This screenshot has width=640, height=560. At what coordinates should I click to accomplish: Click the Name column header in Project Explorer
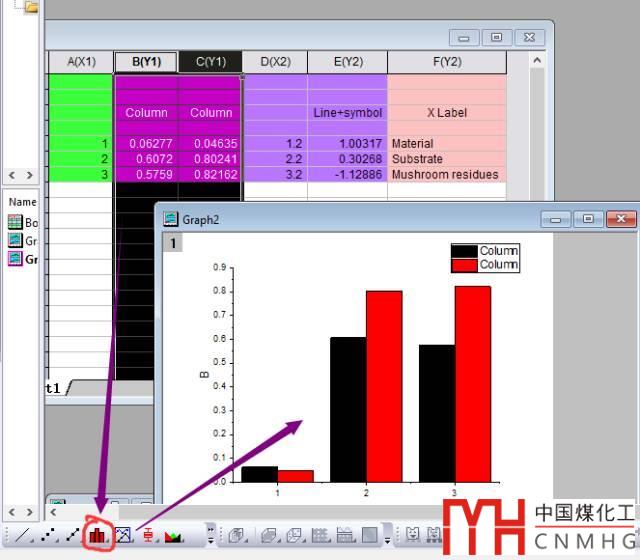pos(22,202)
